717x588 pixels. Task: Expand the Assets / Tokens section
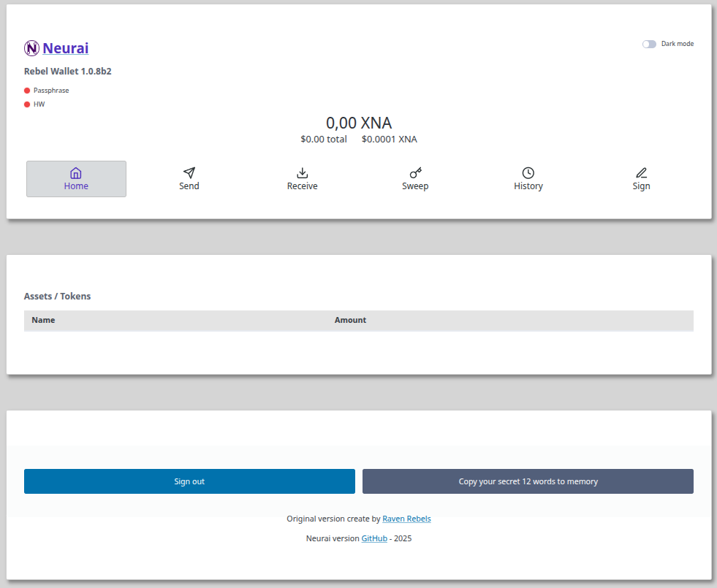[x=57, y=296]
